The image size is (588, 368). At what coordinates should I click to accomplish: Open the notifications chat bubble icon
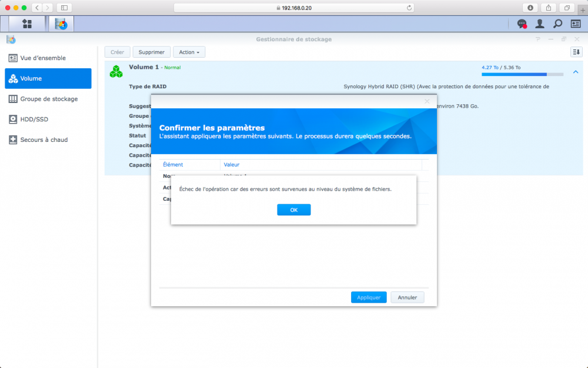pos(522,24)
